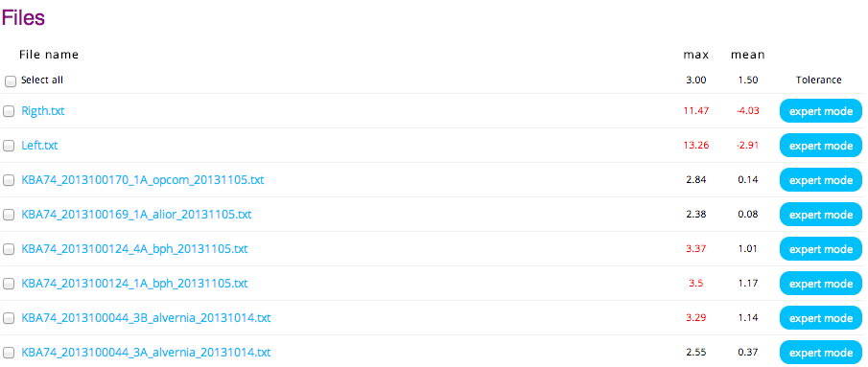
Task: Open the Rigth.txt file link
Action: coord(42,110)
